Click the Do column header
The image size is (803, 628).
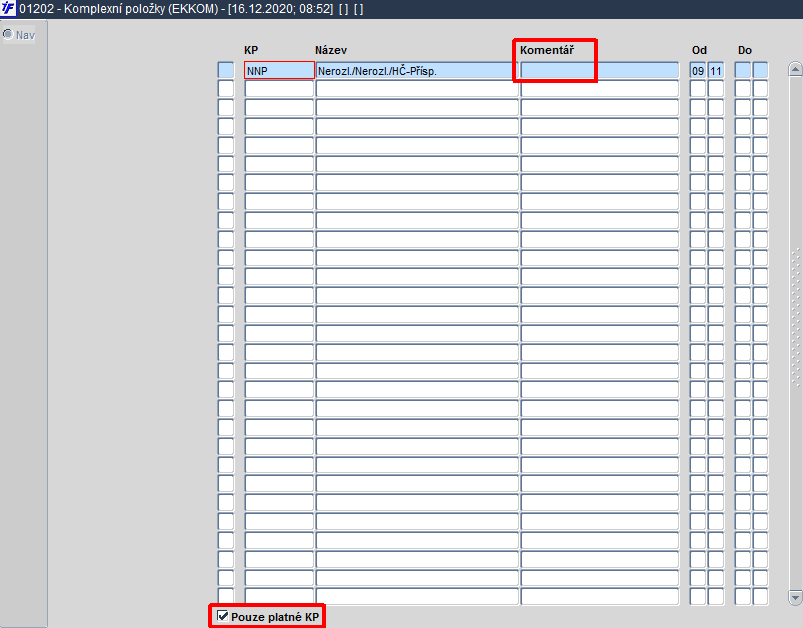[745, 50]
